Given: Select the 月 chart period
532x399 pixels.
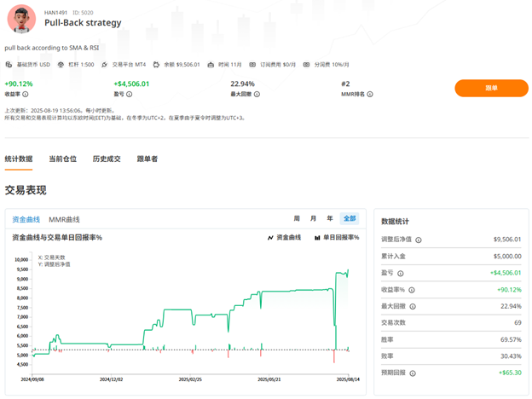Looking at the screenshot, I should [x=313, y=219].
